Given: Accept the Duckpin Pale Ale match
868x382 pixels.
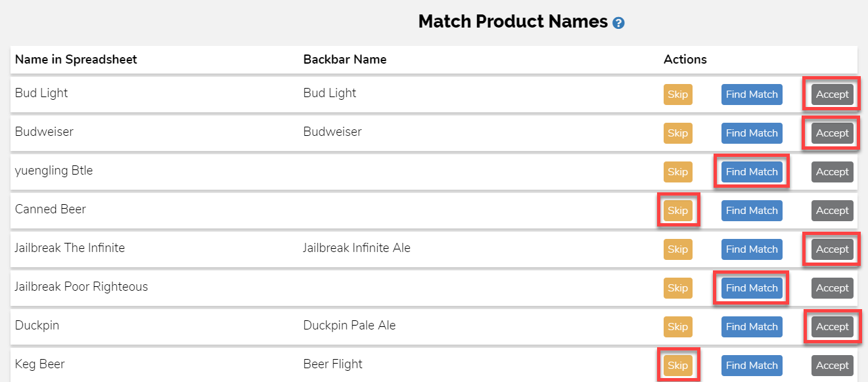Looking at the screenshot, I should coord(832,326).
